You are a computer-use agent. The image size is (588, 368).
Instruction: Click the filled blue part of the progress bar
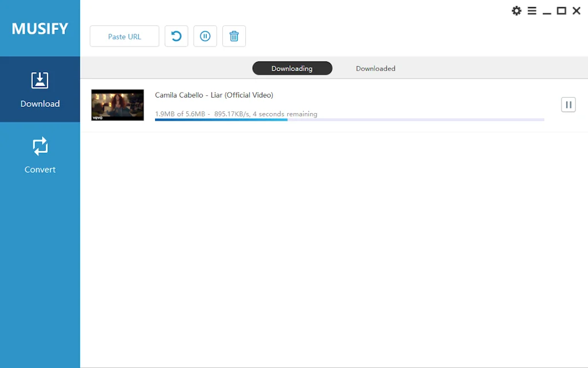pos(221,120)
